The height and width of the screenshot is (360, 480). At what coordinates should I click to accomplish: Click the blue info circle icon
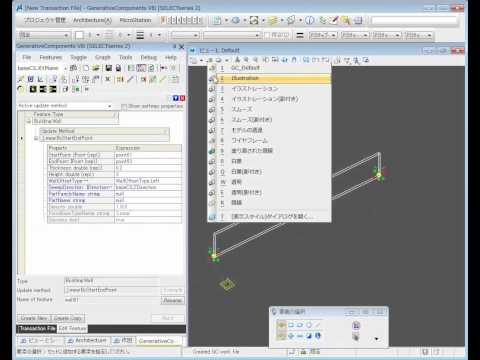pyautogui.click(x=310, y=20)
